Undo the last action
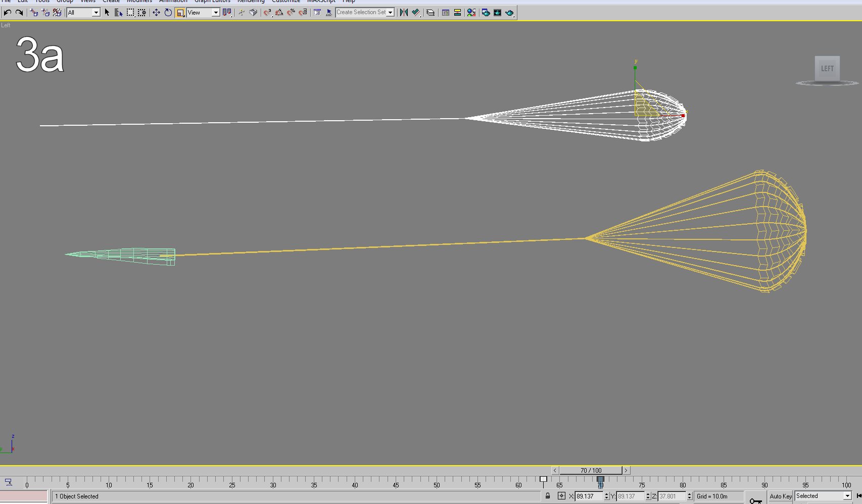The width and height of the screenshot is (862, 504). tap(8, 13)
